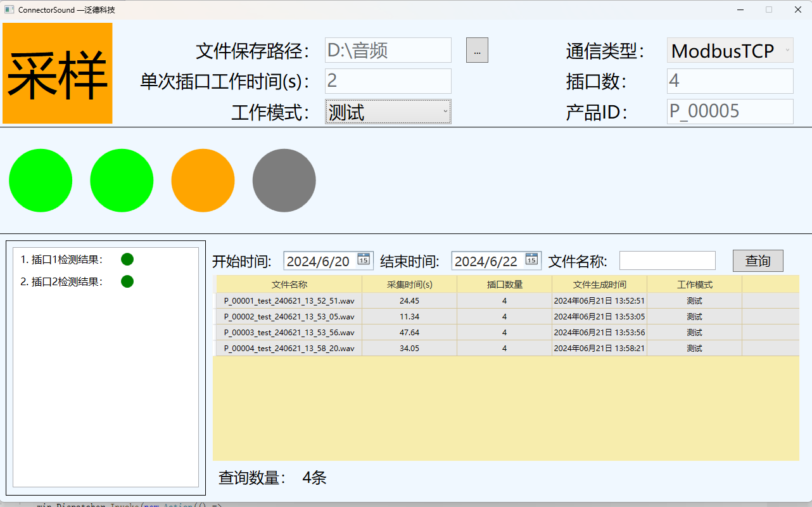812x507 pixels.
Task: Sort by the 文件名称 column header
Action: click(289, 285)
